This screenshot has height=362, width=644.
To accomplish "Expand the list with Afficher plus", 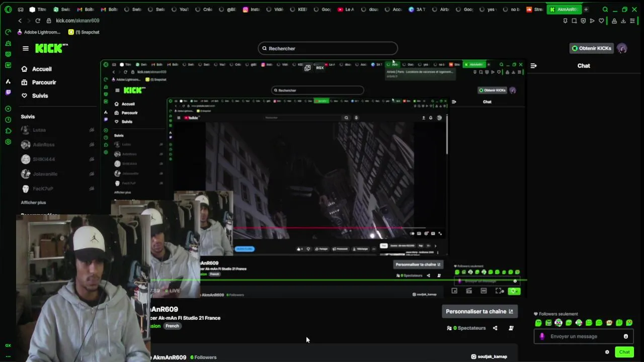I will click(x=33, y=203).
